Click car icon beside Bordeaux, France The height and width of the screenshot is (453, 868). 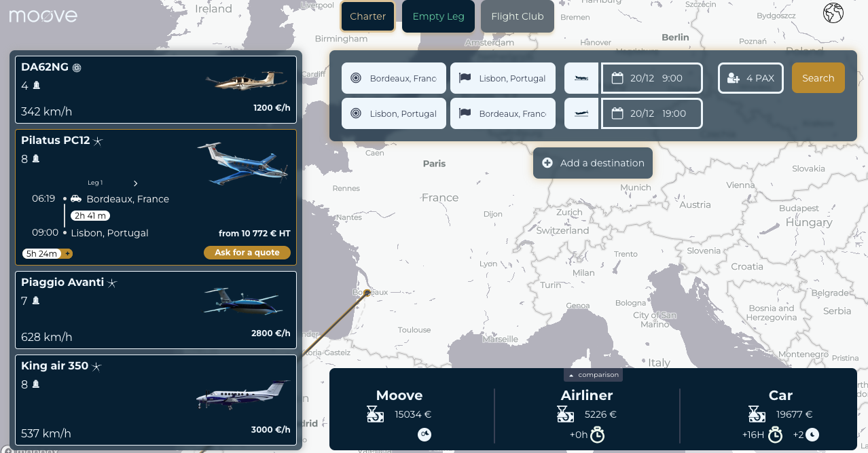76,199
